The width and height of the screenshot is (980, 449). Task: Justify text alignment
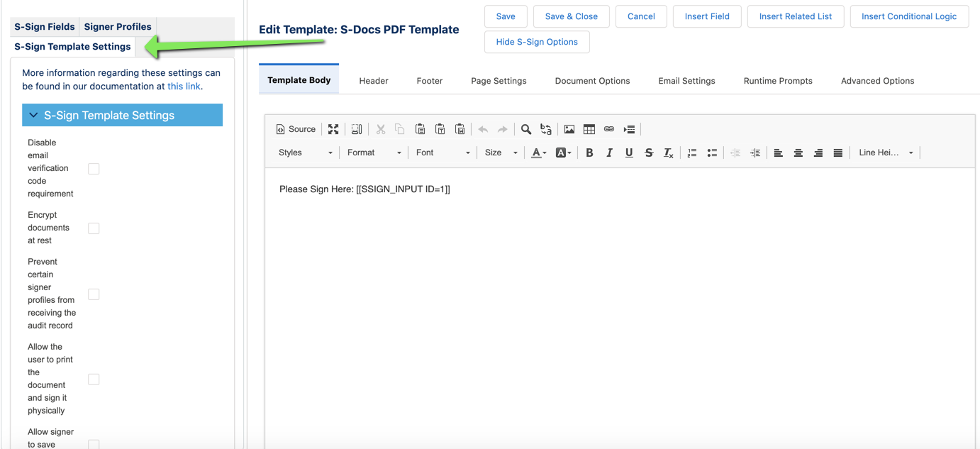point(838,153)
